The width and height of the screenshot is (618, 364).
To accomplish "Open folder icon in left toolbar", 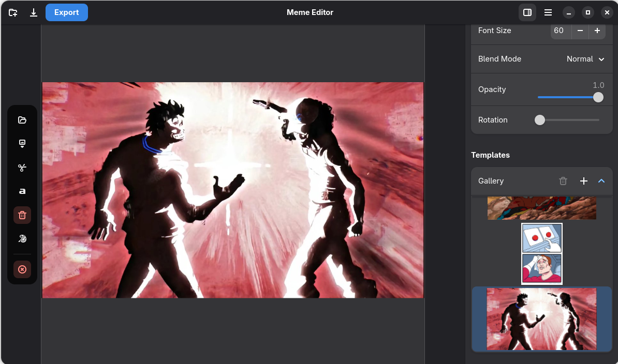I will coord(22,120).
